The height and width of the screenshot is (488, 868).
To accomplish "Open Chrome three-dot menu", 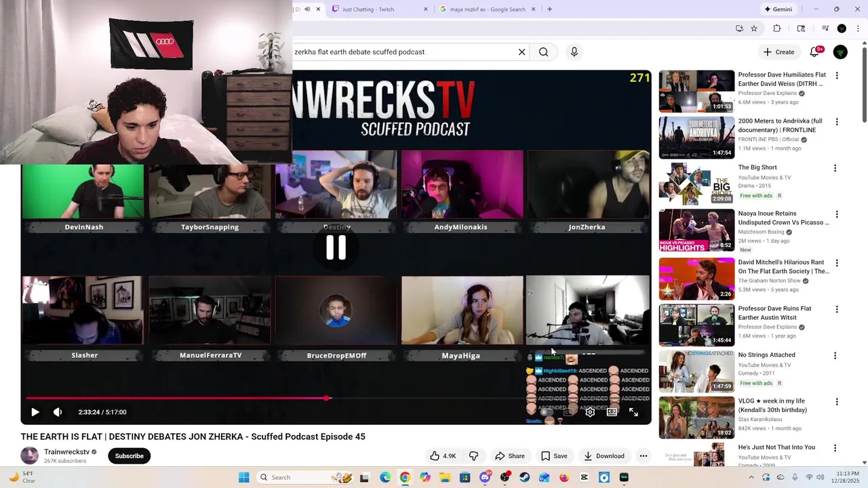I will pos(858,28).
